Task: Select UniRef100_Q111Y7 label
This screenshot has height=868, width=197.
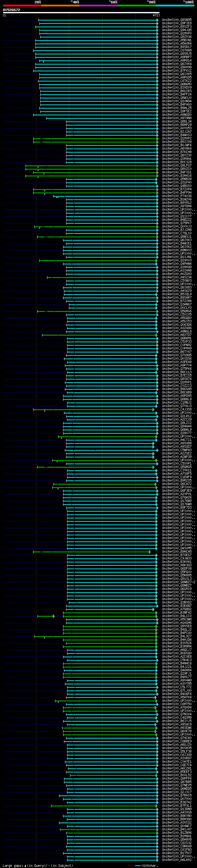Action: 177,216
